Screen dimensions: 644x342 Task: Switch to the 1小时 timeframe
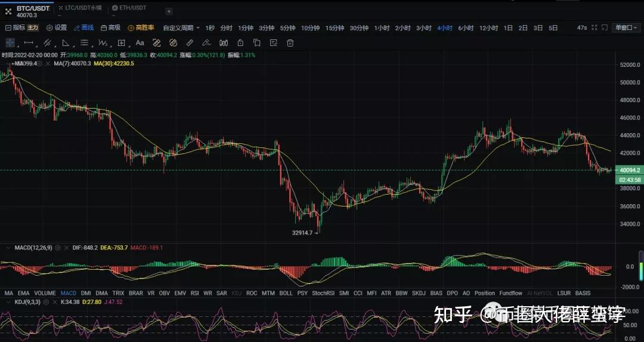(x=382, y=28)
